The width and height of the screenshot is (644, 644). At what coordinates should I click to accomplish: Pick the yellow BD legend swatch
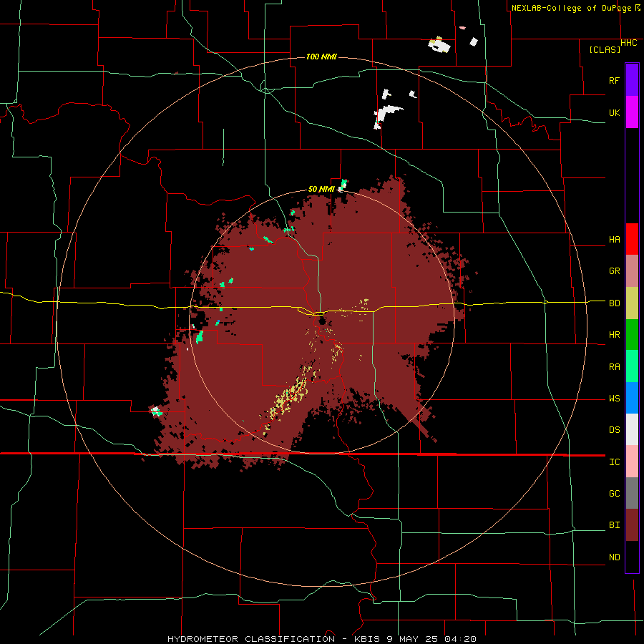point(632,303)
